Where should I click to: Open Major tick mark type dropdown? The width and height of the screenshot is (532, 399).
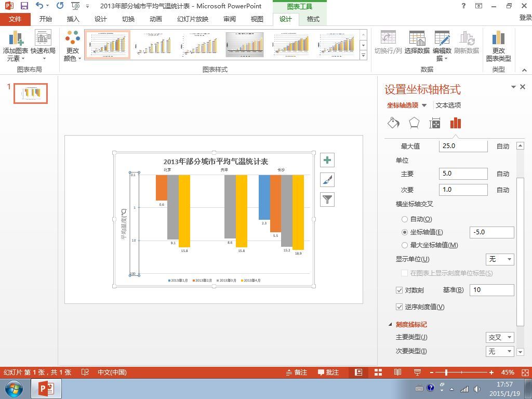pyautogui.click(x=500, y=337)
